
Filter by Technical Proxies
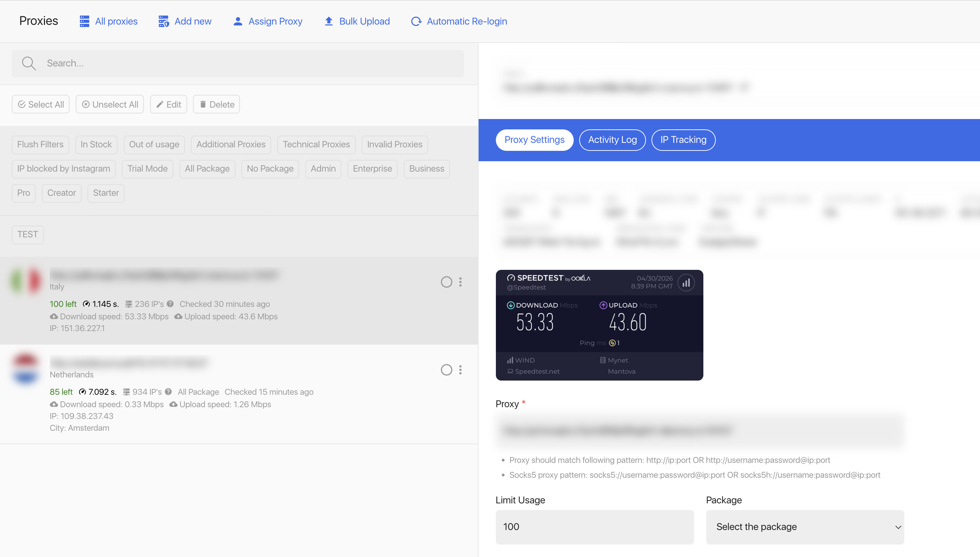(316, 145)
